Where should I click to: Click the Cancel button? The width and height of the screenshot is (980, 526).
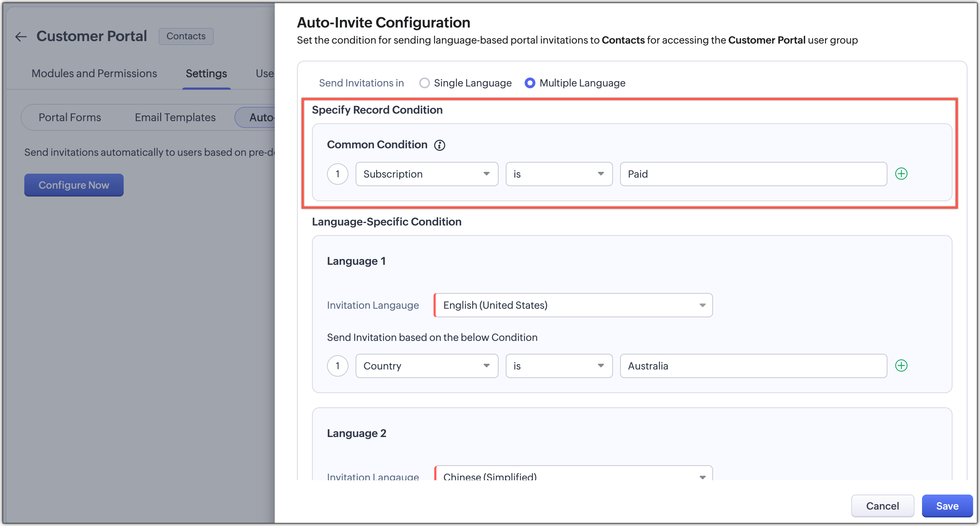pos(882,506)
